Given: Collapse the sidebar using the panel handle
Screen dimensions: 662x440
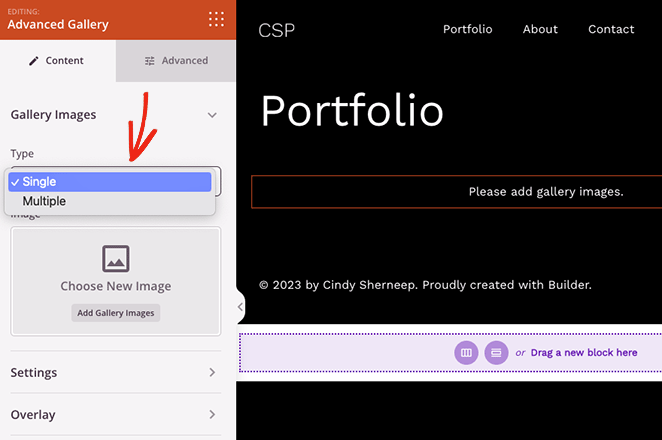Looking at the screenshot, I should 240,307.
